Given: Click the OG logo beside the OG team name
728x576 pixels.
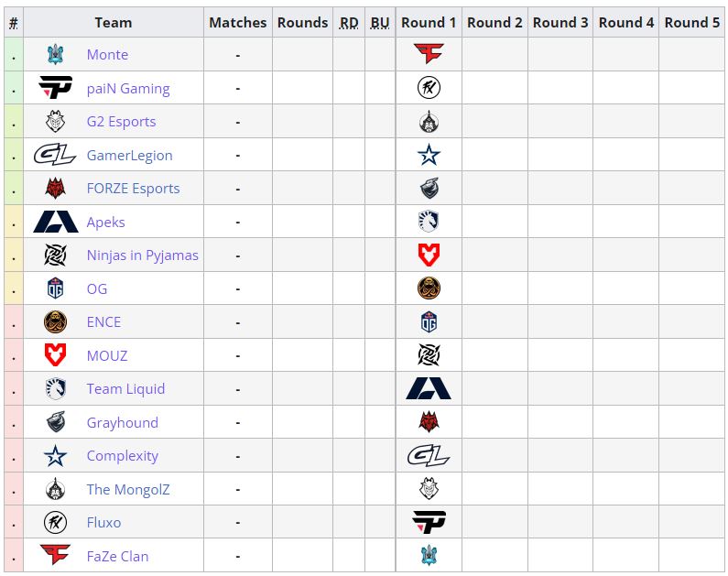Looking at the screenshot, I should tap(55, 288).
